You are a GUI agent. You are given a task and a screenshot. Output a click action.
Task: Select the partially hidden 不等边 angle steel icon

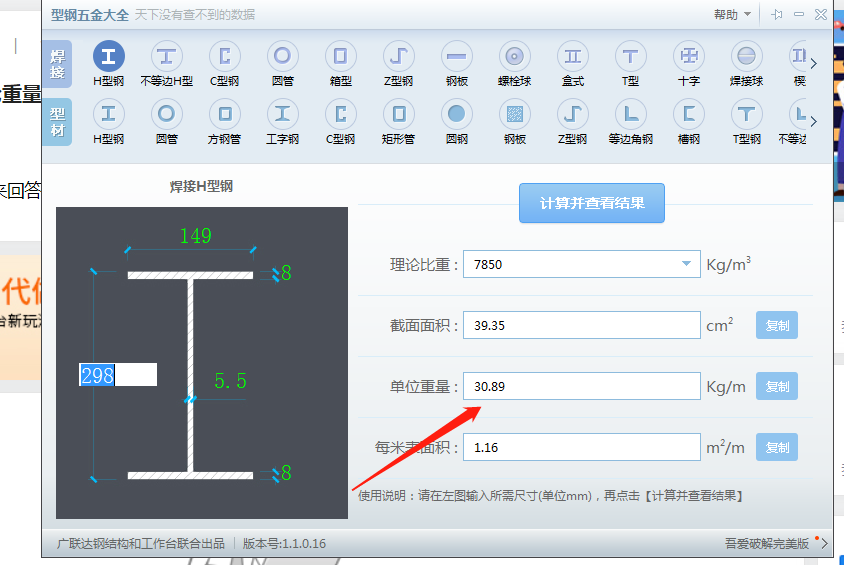pos(798,114)
